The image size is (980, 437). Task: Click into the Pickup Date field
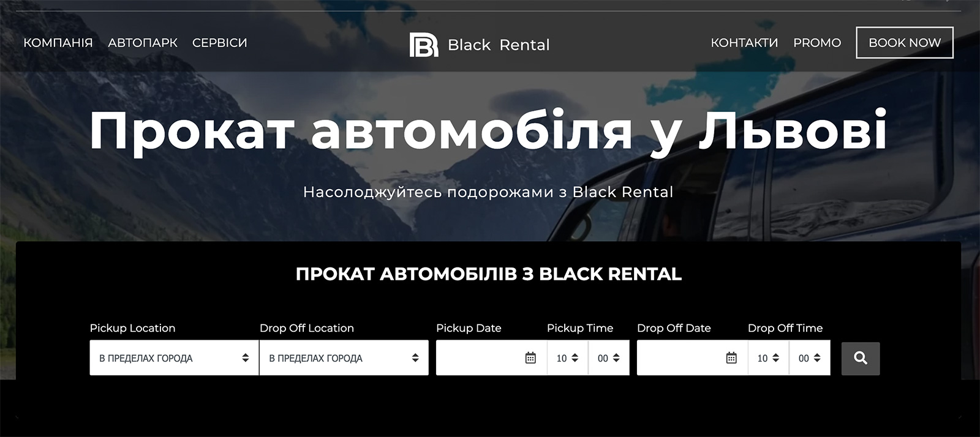tap(479, 358)
